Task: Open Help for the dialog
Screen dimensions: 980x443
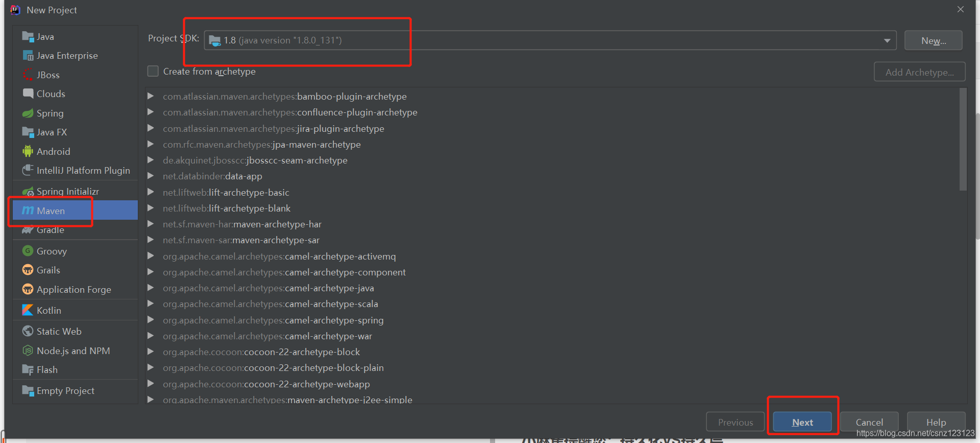Action: pos(936,422)
